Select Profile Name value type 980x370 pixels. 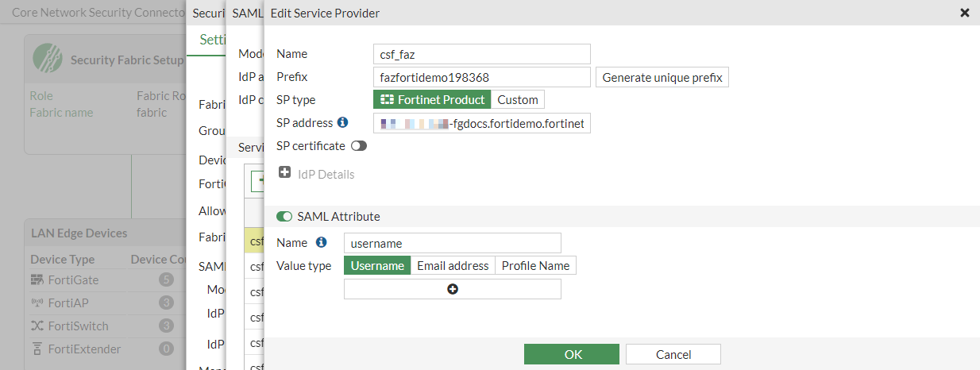pyautogui.click(x=535, y=266)
